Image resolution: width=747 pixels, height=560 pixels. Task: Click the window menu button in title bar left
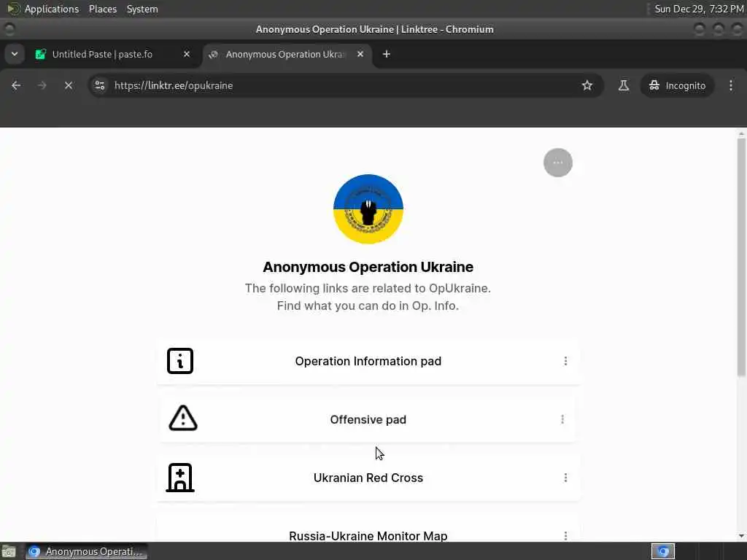coord(9,29)
